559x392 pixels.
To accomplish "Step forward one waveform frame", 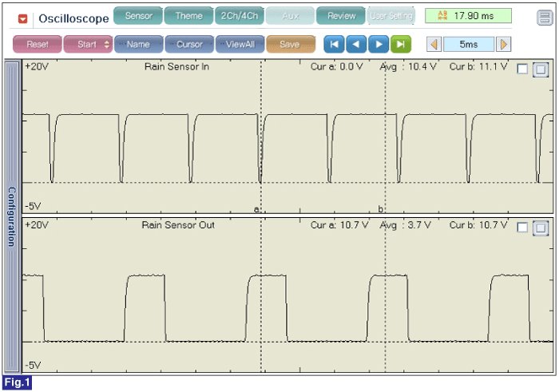I will pos(379,45).
